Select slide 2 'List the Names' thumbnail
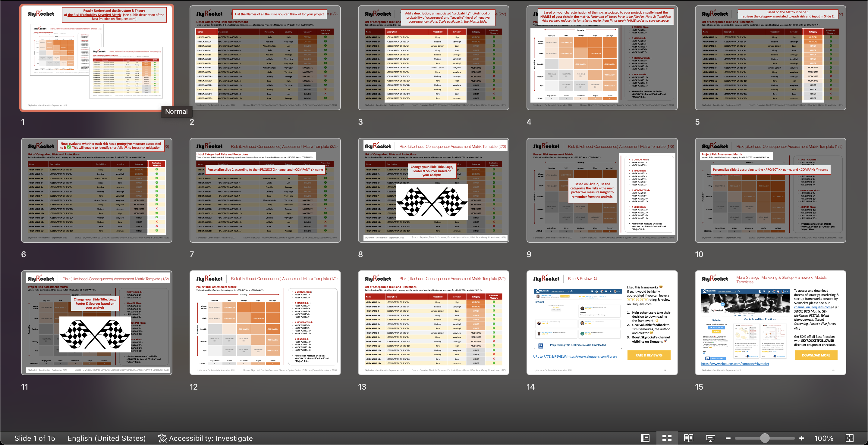Screen dimensions: 868x445 pos(265,58)
